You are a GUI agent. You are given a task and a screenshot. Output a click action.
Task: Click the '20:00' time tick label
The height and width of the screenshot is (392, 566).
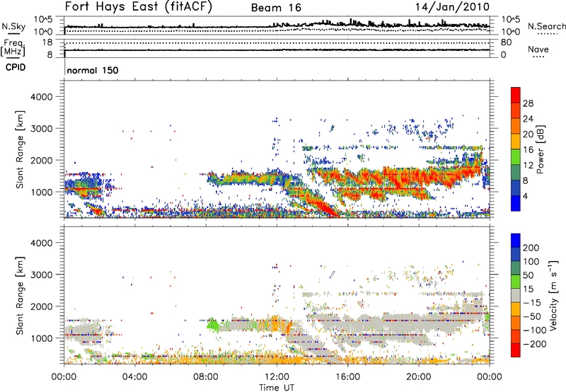coord(419,377)
